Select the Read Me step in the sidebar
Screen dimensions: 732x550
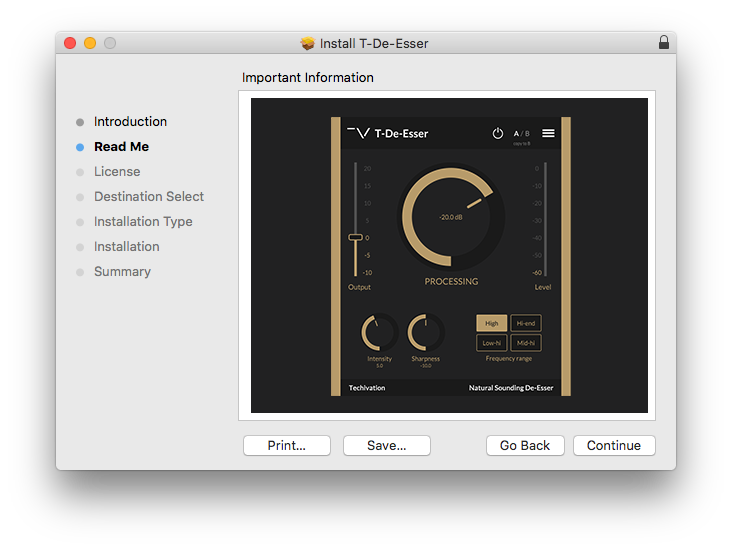[121, 147]
